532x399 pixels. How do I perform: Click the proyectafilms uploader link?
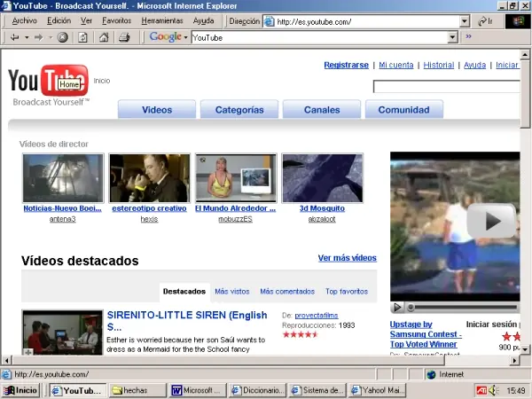[317, 316]
